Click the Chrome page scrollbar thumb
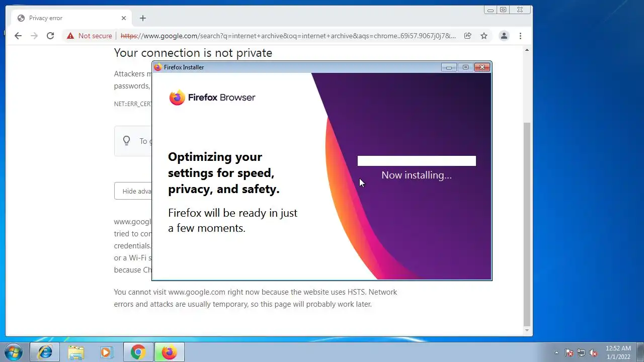Viewport: 644px width, 362px height. pos(527,224)
